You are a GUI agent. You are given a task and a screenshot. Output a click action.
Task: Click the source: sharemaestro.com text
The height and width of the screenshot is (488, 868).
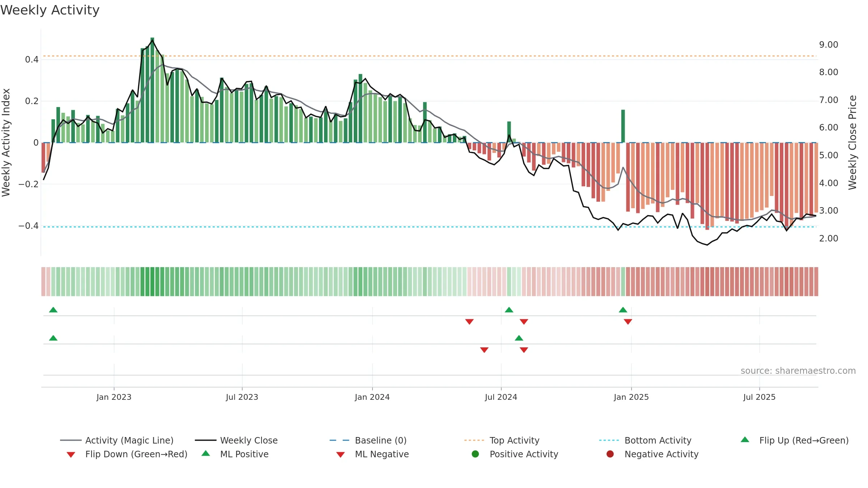tap(798, 371)
